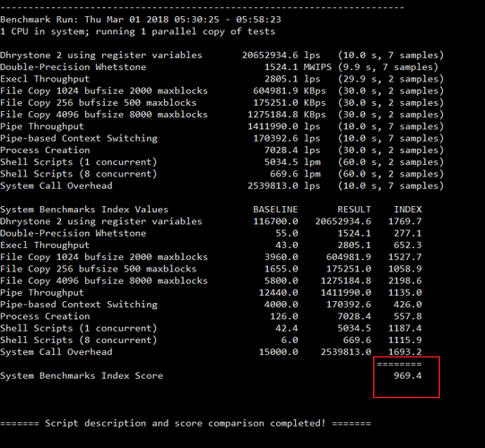Viewport: 485px width, 448px height.
Task: Click the Script description completed message line
Action: click(x=186, y=423)
